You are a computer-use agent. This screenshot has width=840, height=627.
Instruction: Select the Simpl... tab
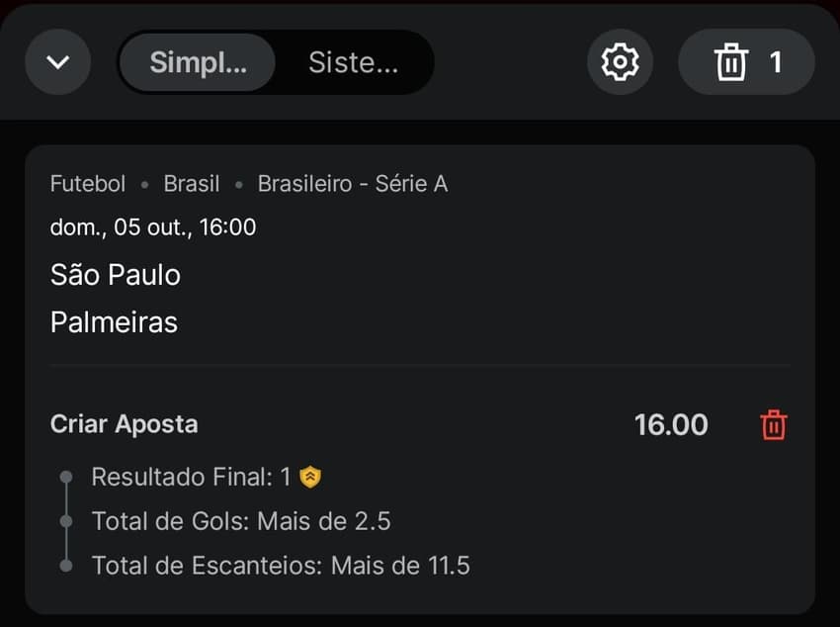(195, 61)
